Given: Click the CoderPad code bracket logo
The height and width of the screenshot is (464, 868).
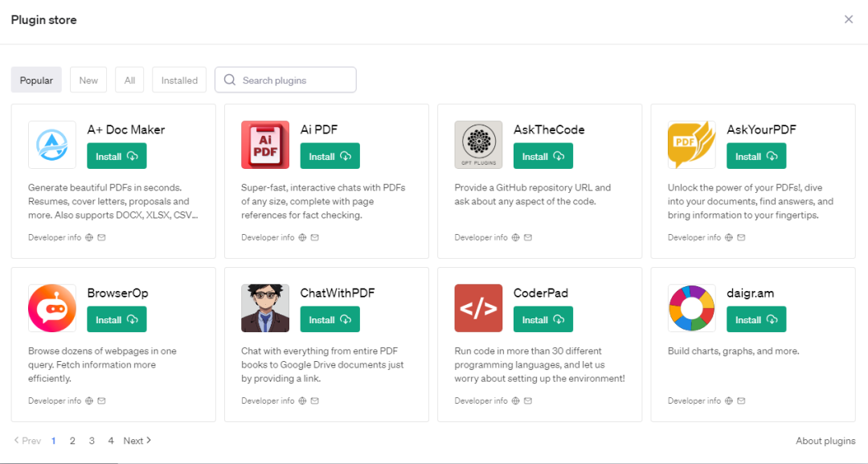Looking at the screenshot, I should coord(478,308).
